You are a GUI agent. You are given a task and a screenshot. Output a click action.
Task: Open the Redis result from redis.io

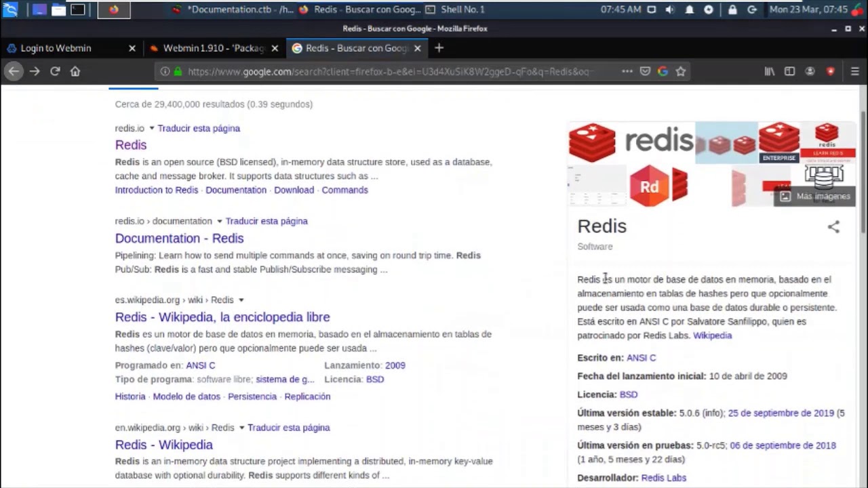[131, 145]
